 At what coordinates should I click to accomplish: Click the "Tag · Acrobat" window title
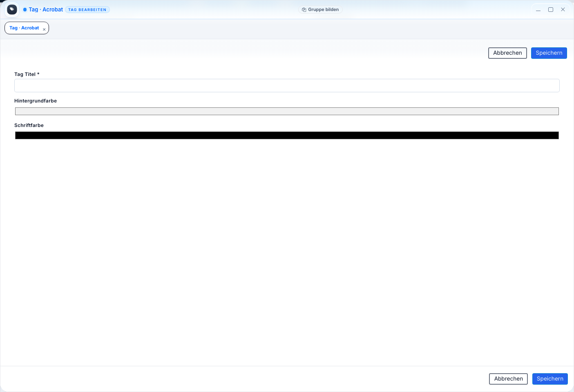[x=46, y=9]
